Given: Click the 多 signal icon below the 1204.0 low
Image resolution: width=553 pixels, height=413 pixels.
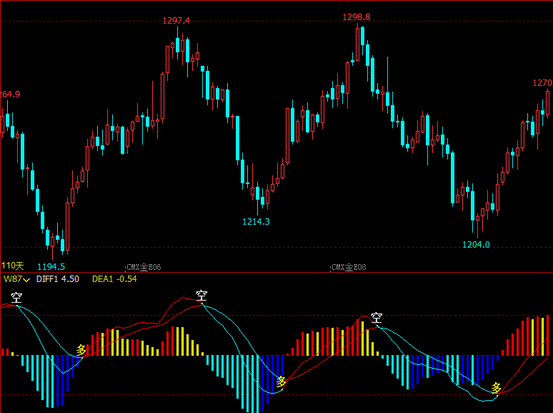Looking at the screenshot, I should [496, 388].
